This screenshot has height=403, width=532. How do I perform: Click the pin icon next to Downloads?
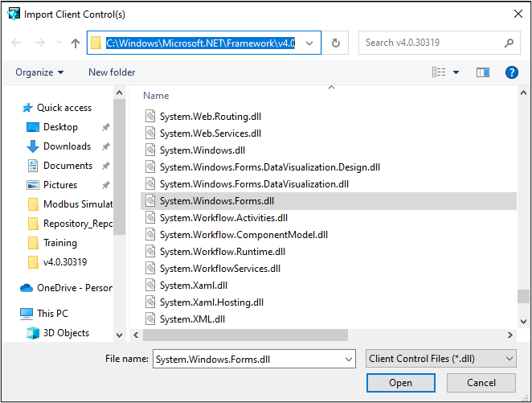pyautogui.click(x=106, y=146)
